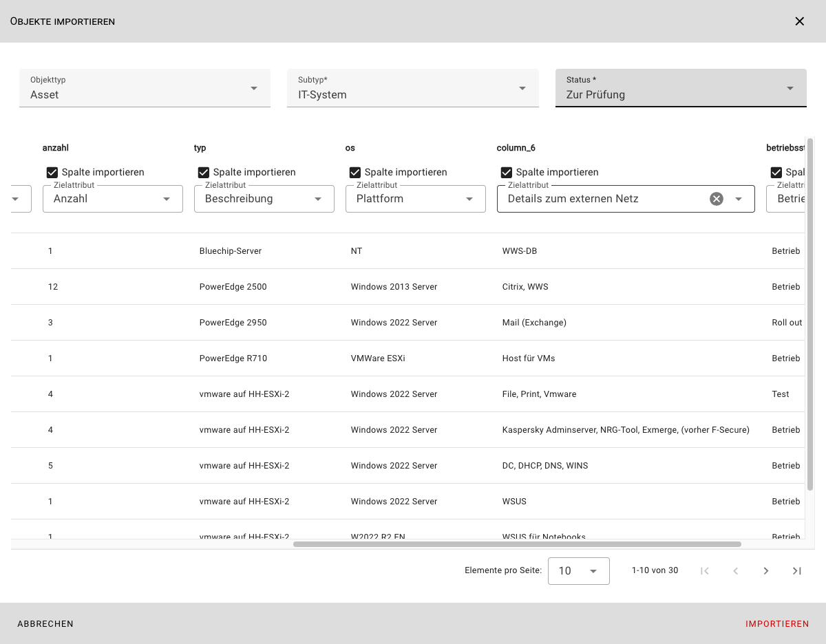Click the Elemente pro Seite label
Image resolution: width=826 pixels, height=644 pixels.
pos(503,570)
